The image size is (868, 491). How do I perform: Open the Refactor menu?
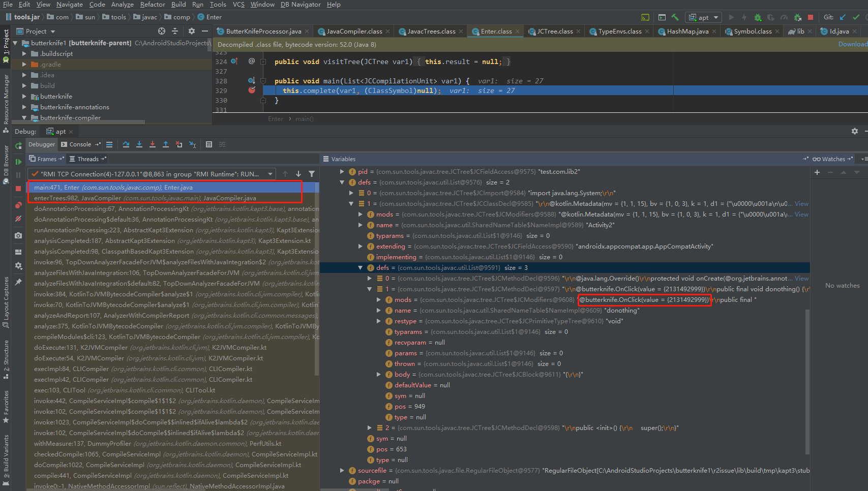153,5
